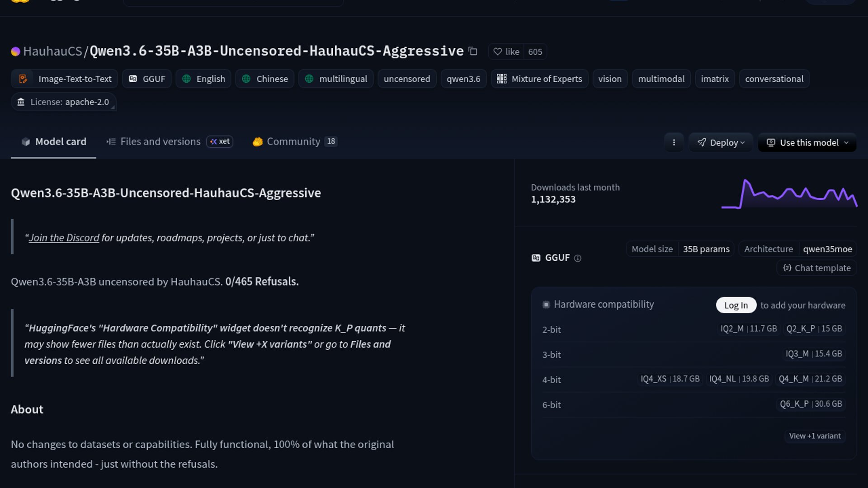Screen dimensions: 868x488
Task: Click the imatrix tag
Action: point(715,79)
